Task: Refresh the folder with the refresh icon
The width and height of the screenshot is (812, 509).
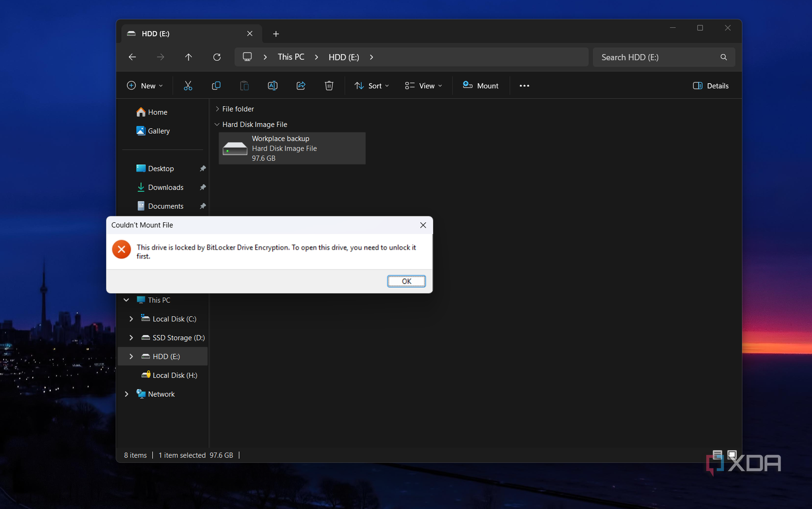Action: pos(217,57)
